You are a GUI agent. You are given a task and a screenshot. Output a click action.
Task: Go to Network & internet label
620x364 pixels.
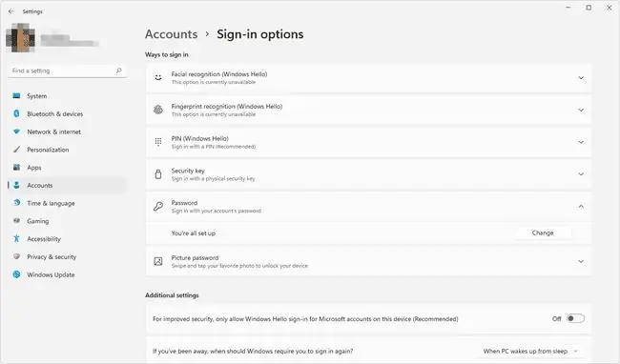(x=53, y=131)
